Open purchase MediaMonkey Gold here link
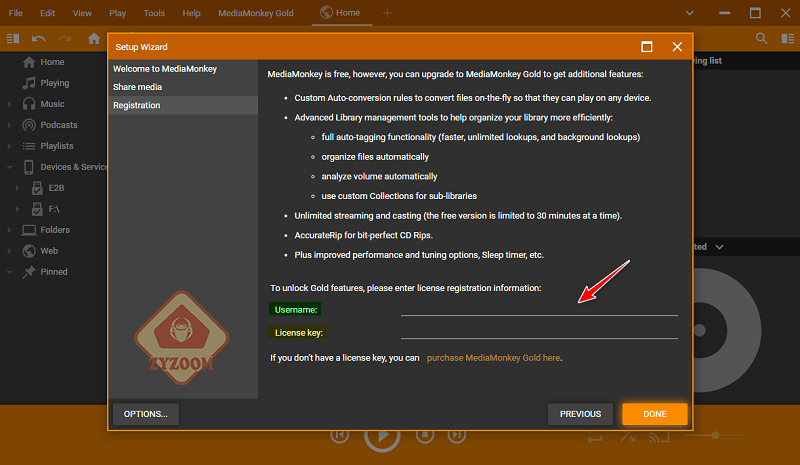The width and height of the screenshot is (800, 465). coord(493,358)
